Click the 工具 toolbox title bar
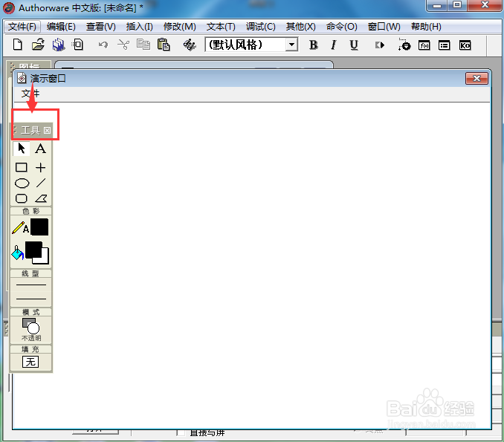 coord(31,130)
